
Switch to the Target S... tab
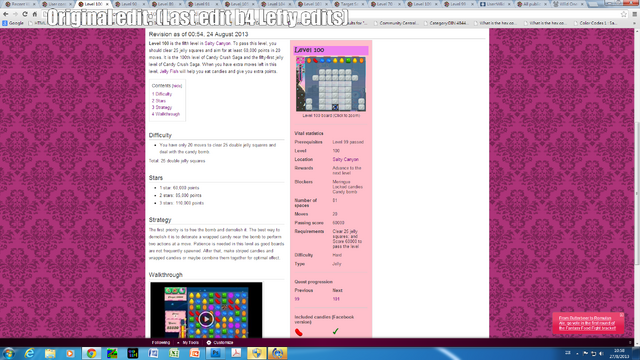[348, 4]
